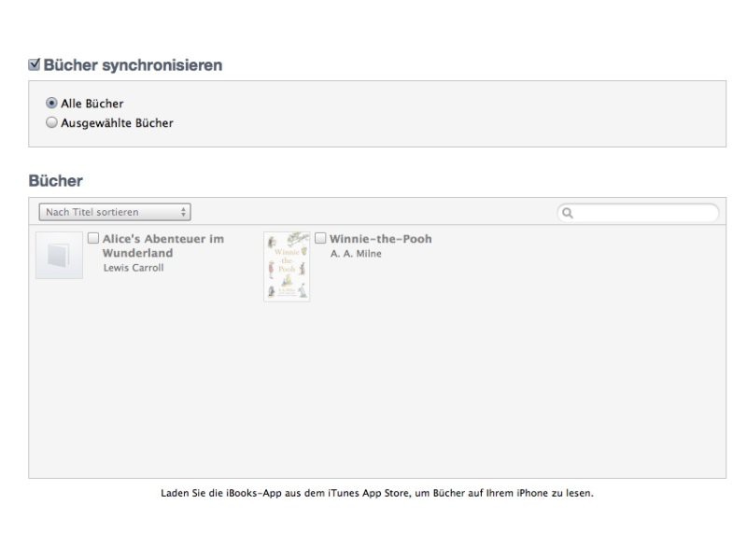Select the Winnie-the-Pooh book title
This screenshot has width=747, height=560.
[x=380, y=239]
